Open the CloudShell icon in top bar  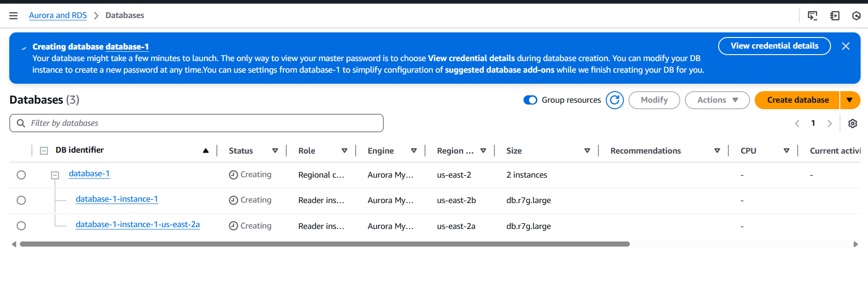[813, 16]
